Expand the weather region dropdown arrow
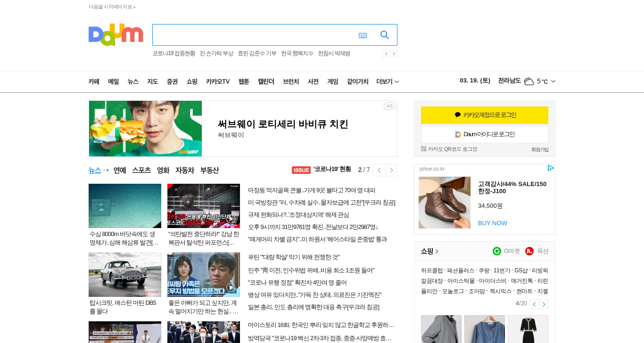644x343 pixels. point(553,82)
